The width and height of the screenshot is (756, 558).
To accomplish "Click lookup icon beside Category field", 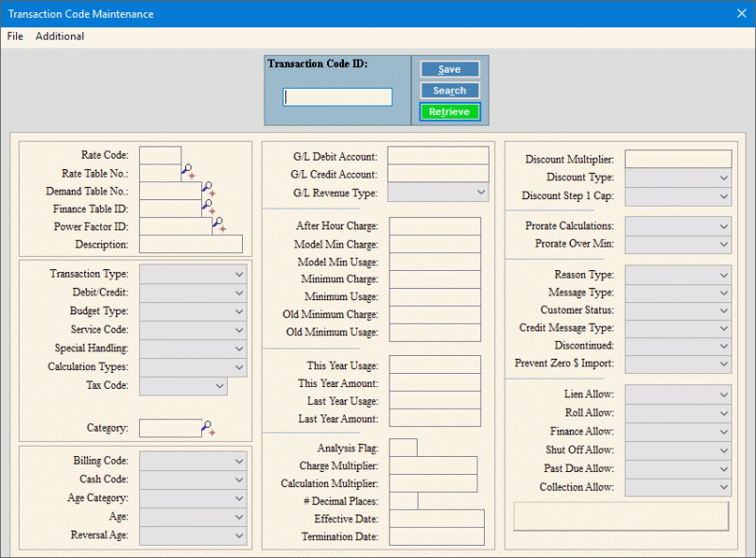I will coord(209,428).
